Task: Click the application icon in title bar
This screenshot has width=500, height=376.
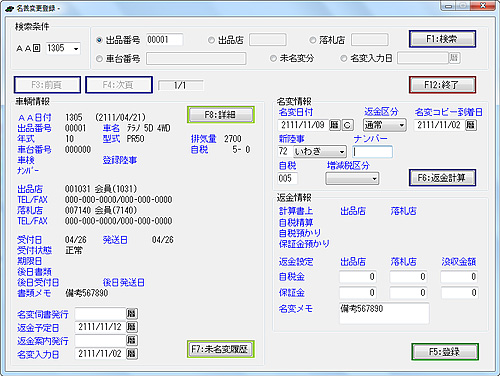Action: (10, 9)
